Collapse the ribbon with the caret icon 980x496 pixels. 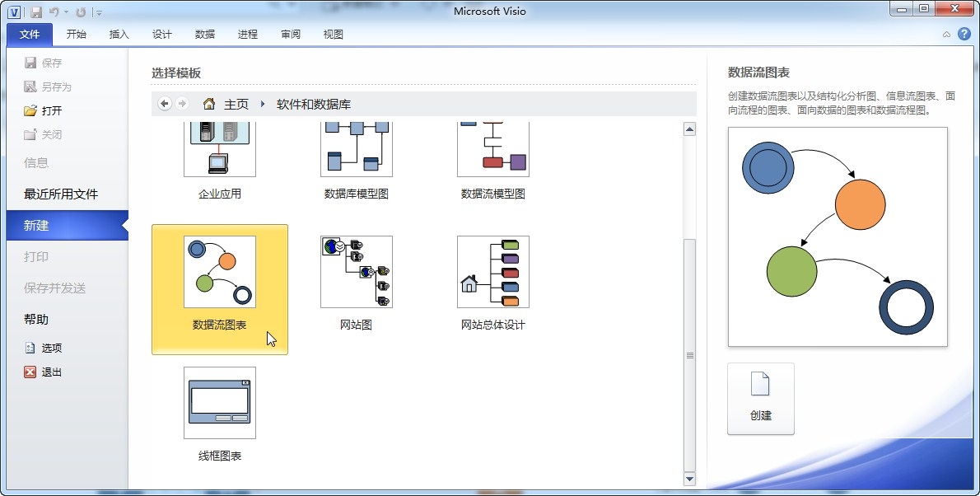(946, 35)
